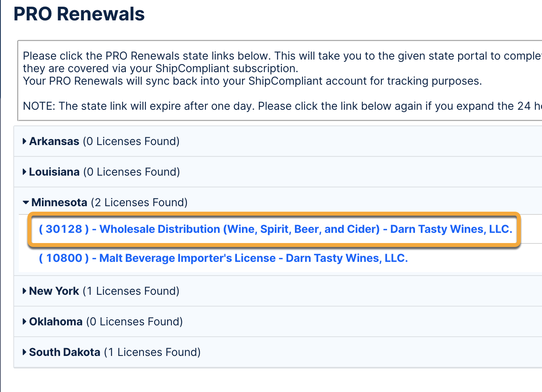Expand the Arkansas section arrow
The height and width of the screenshot is (392, 542).
[x=25, y=141]
